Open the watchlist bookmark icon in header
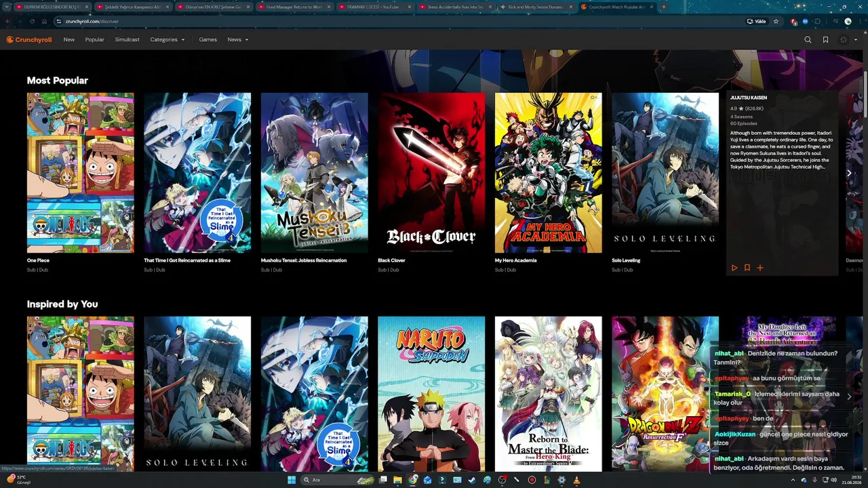This screenshot has height=488, width=868. 825,40
